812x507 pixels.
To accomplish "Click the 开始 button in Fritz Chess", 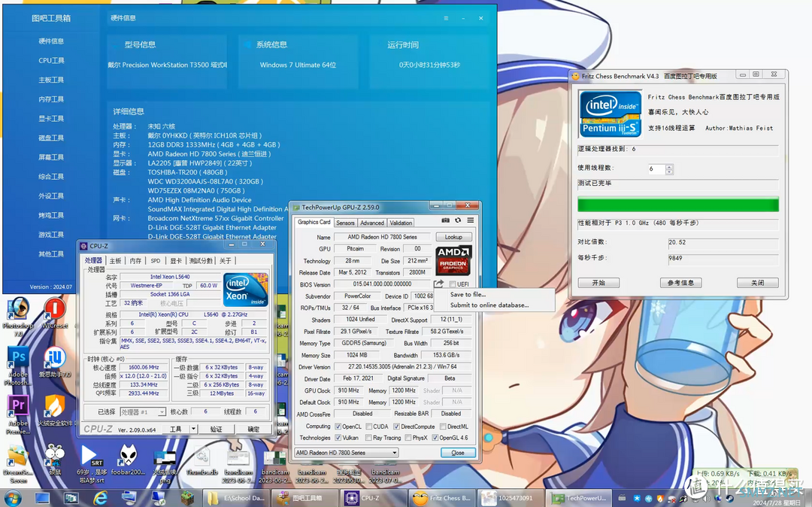I will click(x=598, y=283).
